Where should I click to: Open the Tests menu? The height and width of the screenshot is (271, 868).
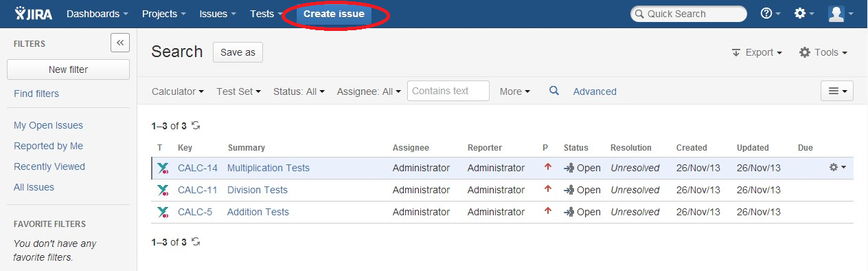click(x=266, y=14)
